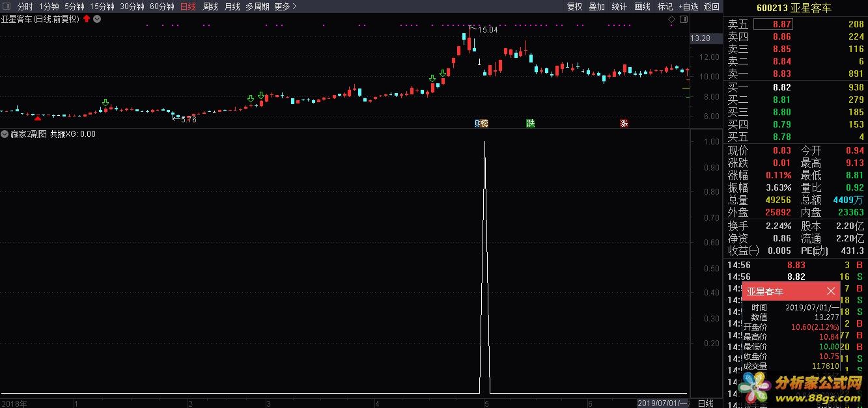Click the 跌 event marker
Screen dimensions: 868x408
[530, 123]
